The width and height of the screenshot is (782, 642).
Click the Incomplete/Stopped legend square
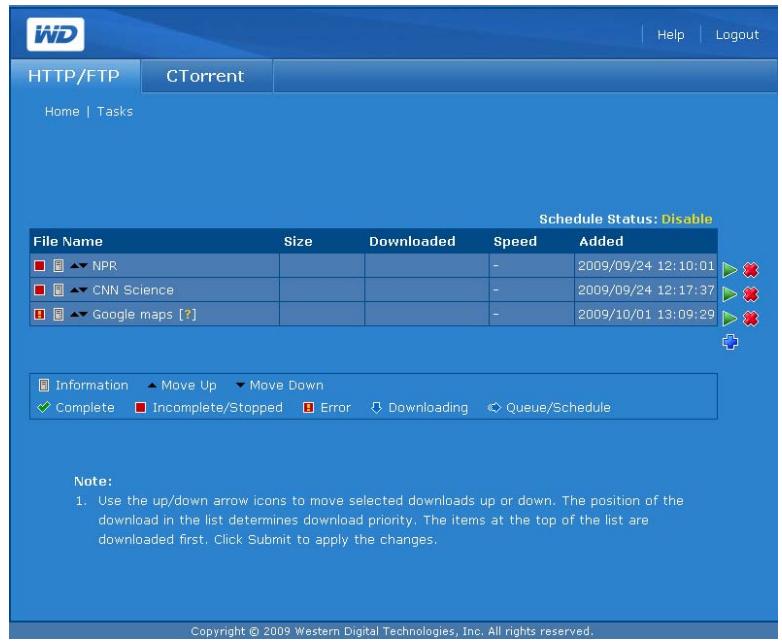tap(141, 408)
